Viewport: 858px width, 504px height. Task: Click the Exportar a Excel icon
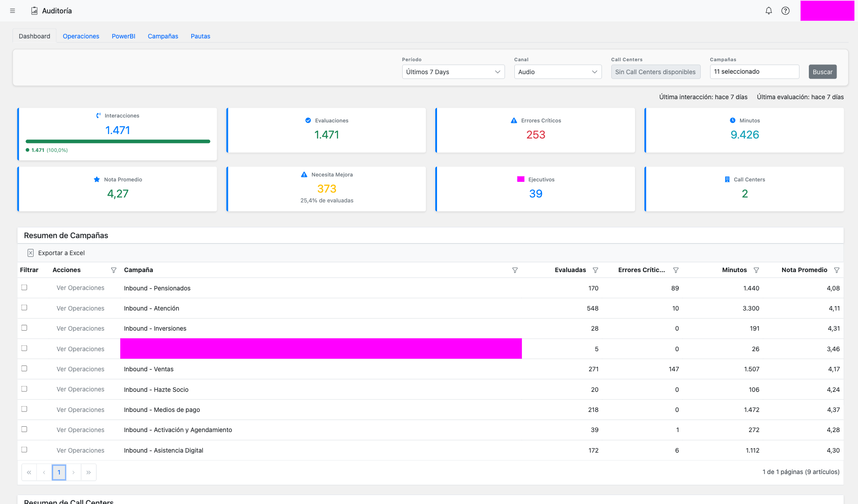pyautogui.click(x=30, y=252)
